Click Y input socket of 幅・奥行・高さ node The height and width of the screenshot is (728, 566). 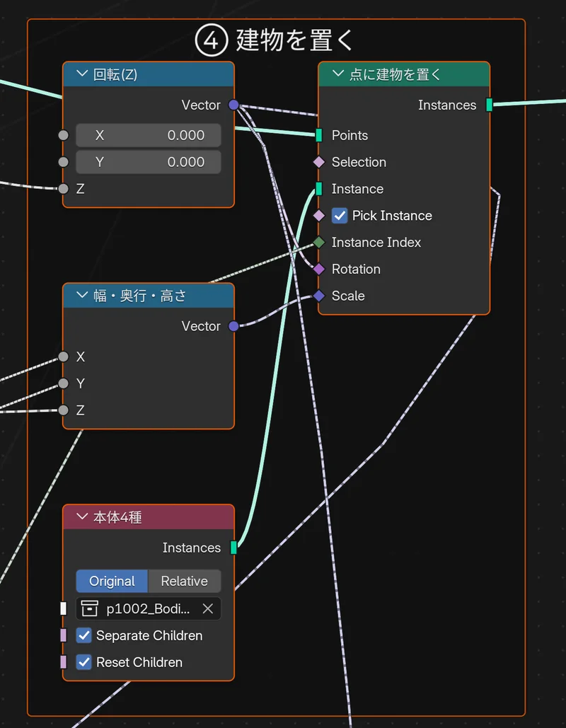click(x=63, y=383)
